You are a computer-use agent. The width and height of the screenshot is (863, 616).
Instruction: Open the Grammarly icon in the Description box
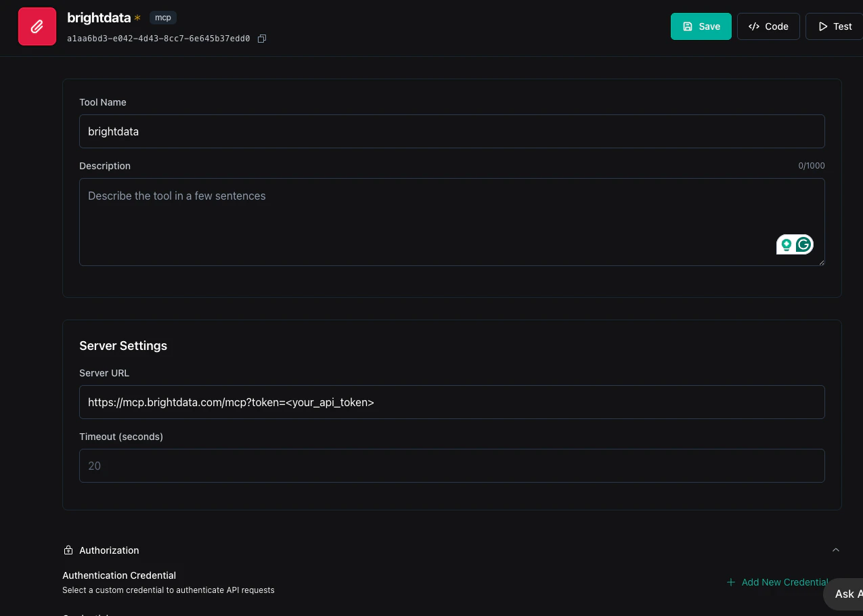coord(803,244)
